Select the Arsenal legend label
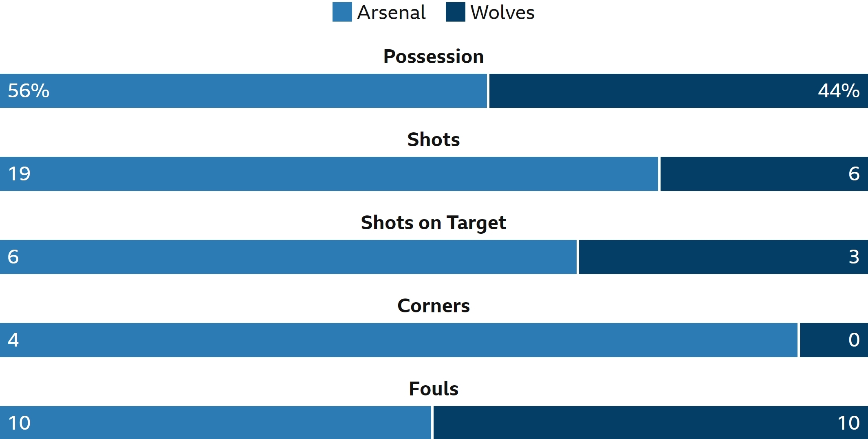The height and width of the screenshot is (439, 868). click(391, 13)
